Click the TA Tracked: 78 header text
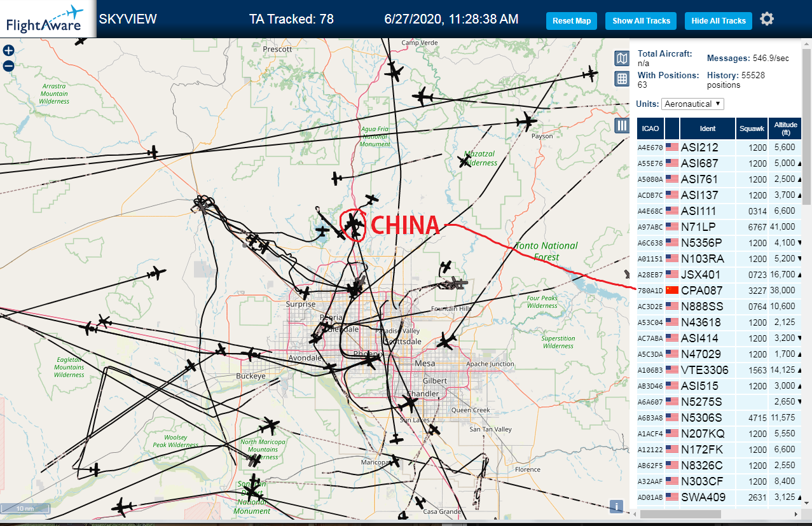Screen dimensions: 812x526 tap(291, 19)
